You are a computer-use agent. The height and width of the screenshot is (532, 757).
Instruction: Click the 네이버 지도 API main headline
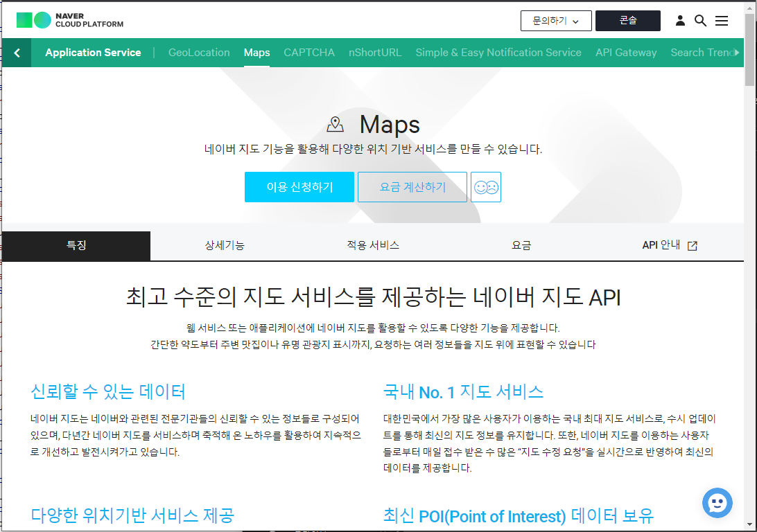tap(373, 296)
